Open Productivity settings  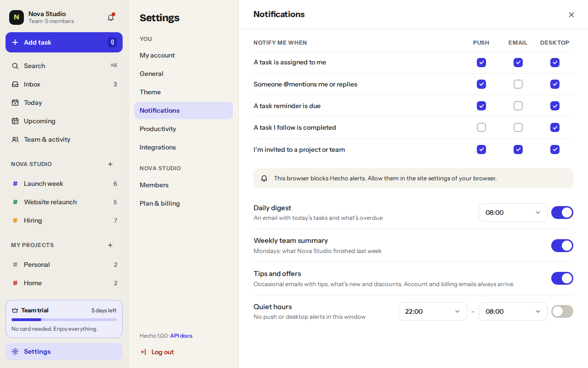[183, 129]
